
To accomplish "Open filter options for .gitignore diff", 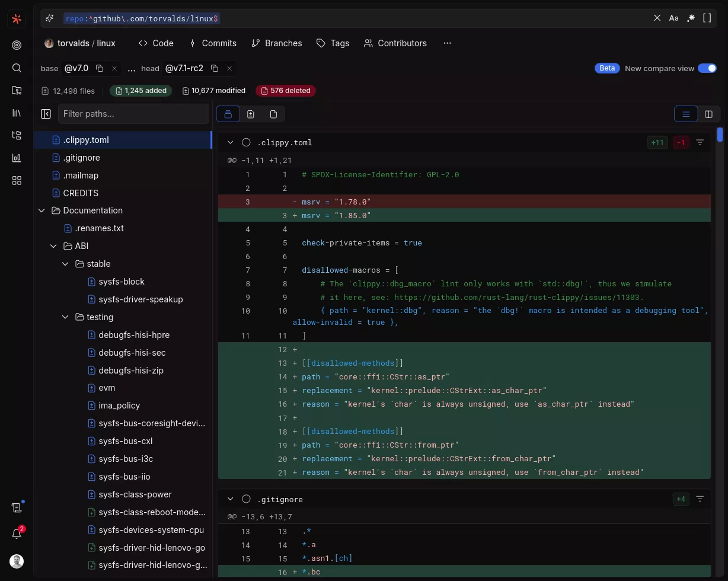I will pos(700,499).
